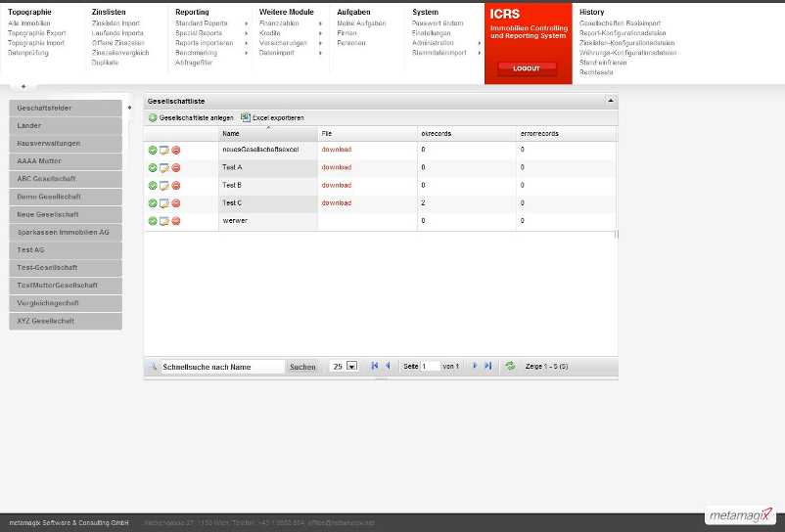
Task: Log out with the LOGOUT button
Action: (527, 68)
